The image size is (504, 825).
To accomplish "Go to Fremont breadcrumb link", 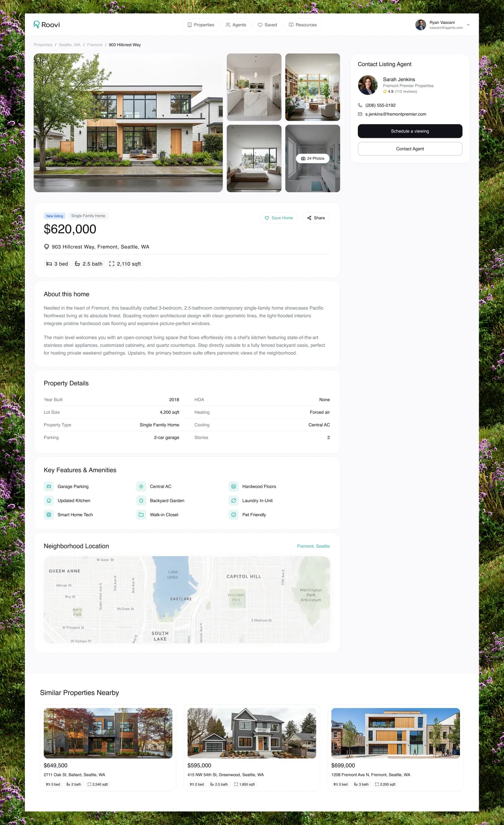I will pyautogui.click(x=95, y=45).
